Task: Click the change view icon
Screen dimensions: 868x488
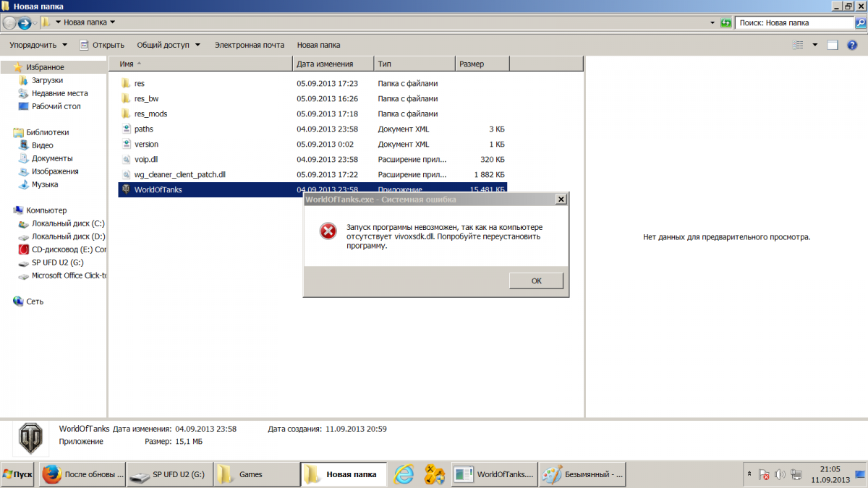Action: coord(799,45)
